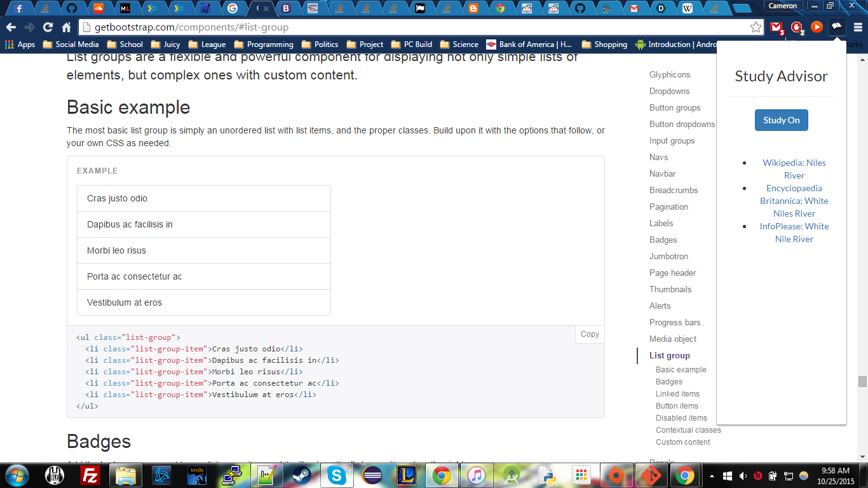Switch to the SoundCloud tab
Viewport: 868px width, 488px height.
pos(98,8)
